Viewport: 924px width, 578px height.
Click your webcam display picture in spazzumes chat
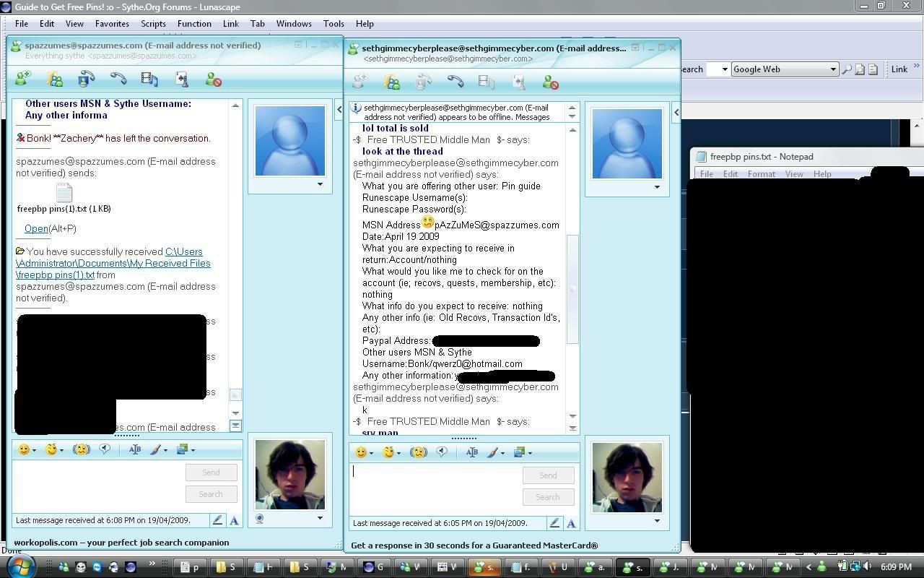[289, 474]
